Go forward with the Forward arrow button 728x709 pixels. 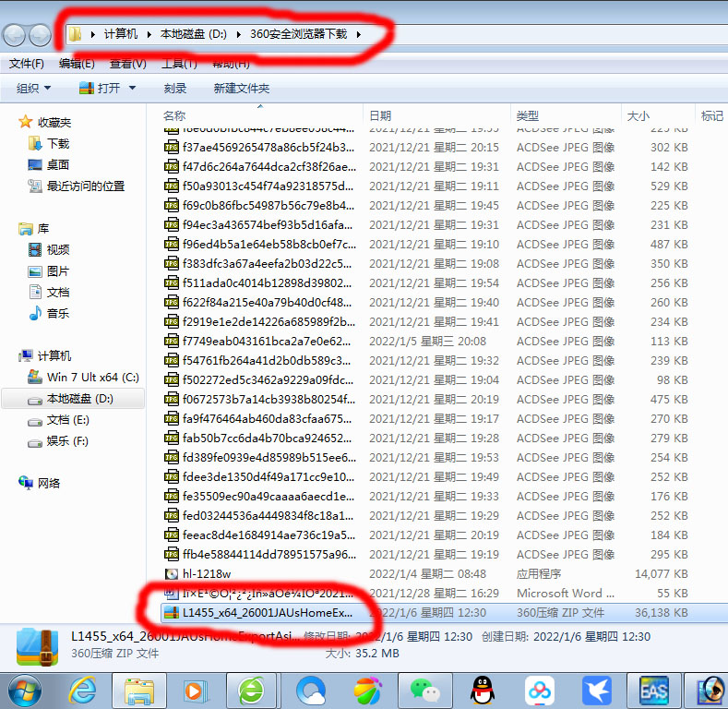coord(40,35)
